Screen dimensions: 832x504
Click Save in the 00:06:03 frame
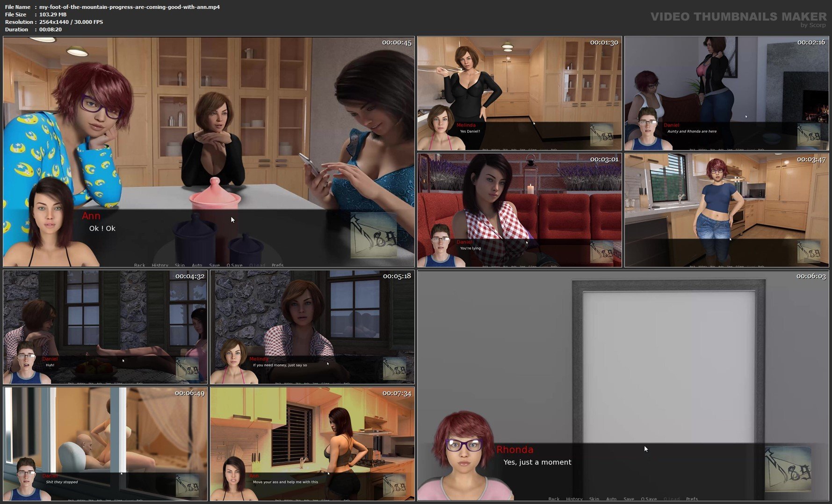pyautogui.click(x=629, y=499)
